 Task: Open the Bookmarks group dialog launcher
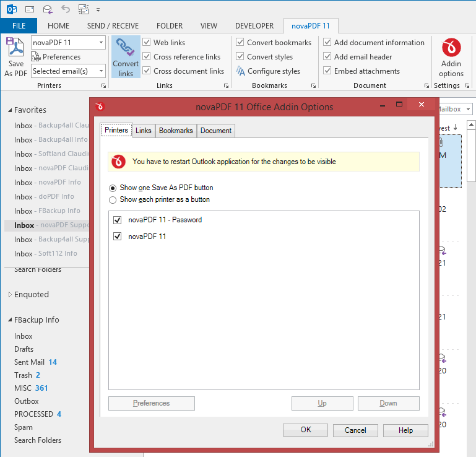point(314,86)
